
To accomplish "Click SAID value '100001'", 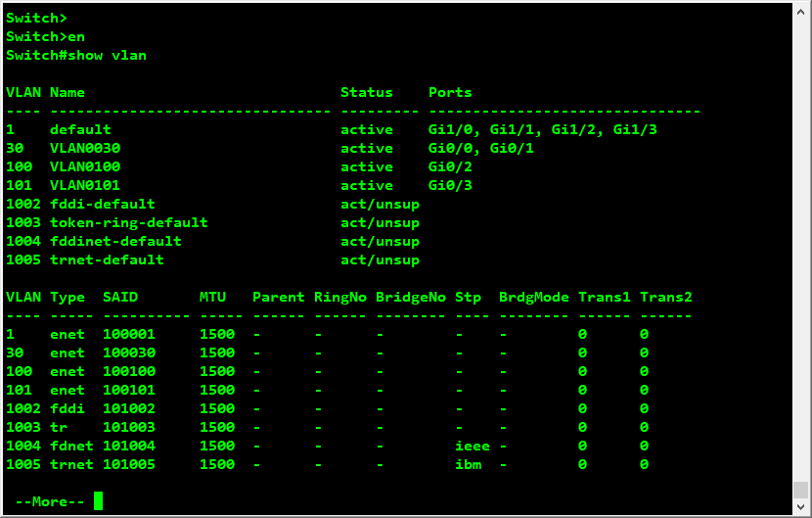I will click(129, 335).
